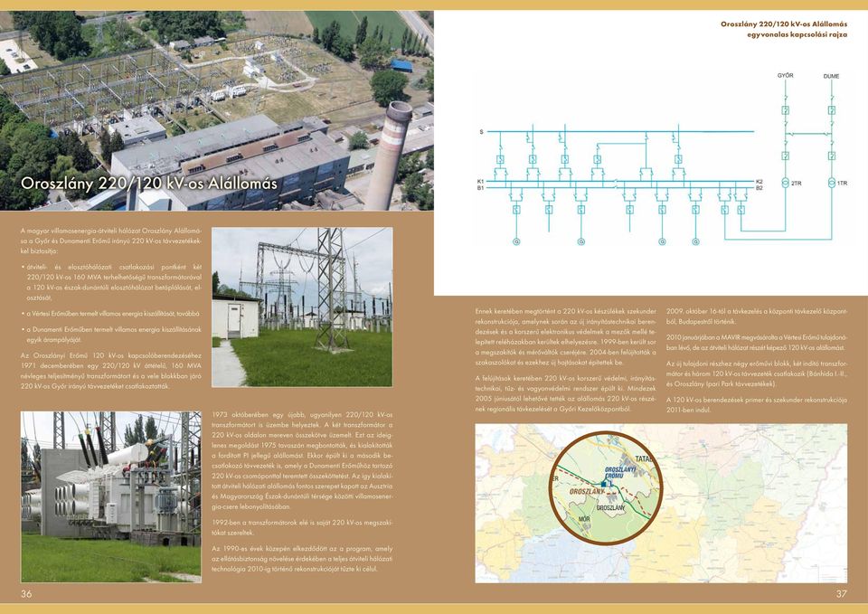Screen dimensions: 868x614
Task: Select the sentence "A 120 kV-os berendezések primer"
Action: click(x=757, y=405)
